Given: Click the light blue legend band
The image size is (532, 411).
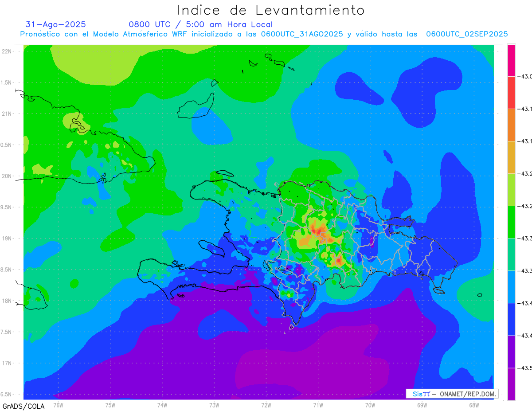Looking at the screenshot, I should pos(511,287).
